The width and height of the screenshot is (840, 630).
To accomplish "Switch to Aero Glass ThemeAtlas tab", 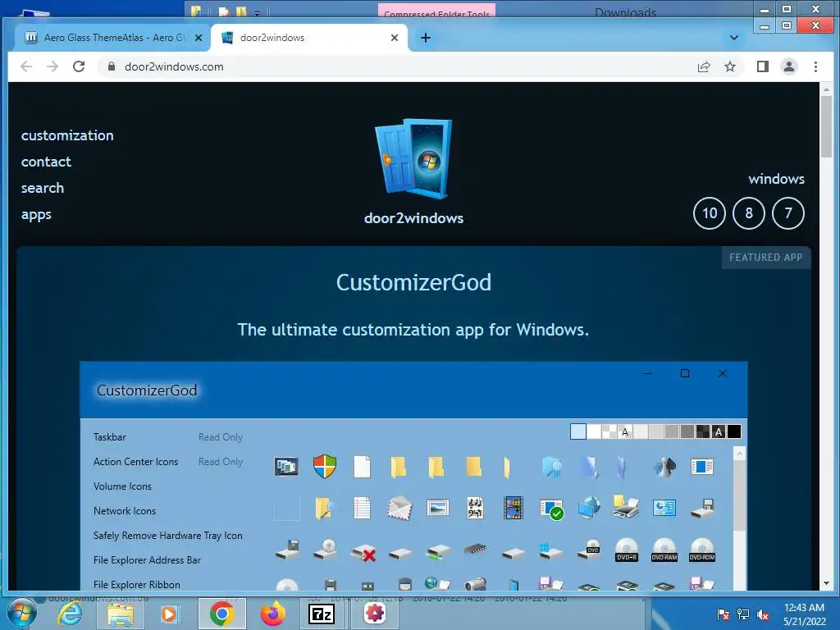I will (112, 38).
